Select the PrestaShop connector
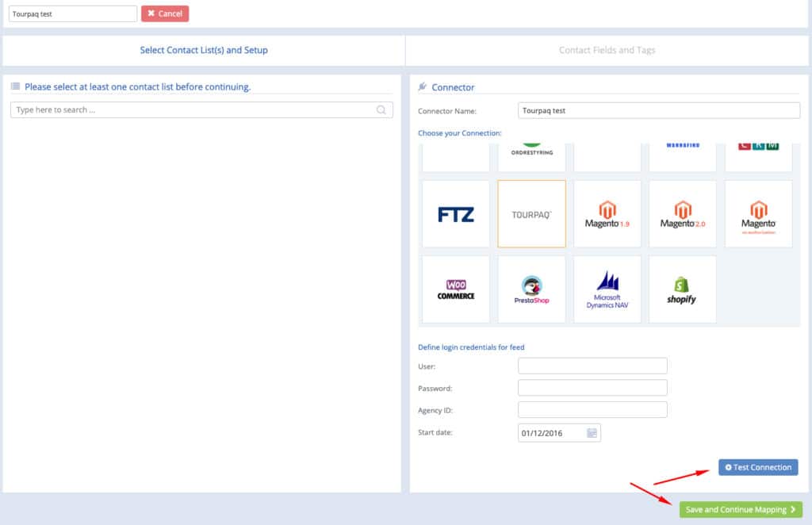This screenshot has height=525, width=812. 531,289
